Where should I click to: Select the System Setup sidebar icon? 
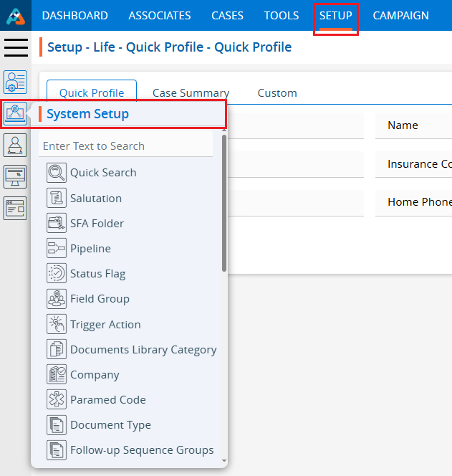point(16,113)
